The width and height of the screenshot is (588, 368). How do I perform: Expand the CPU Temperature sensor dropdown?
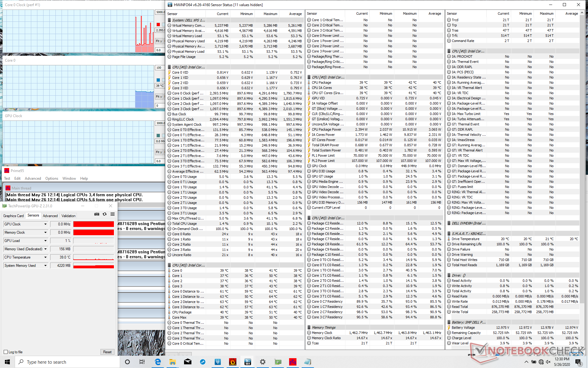tap(45, 257)
